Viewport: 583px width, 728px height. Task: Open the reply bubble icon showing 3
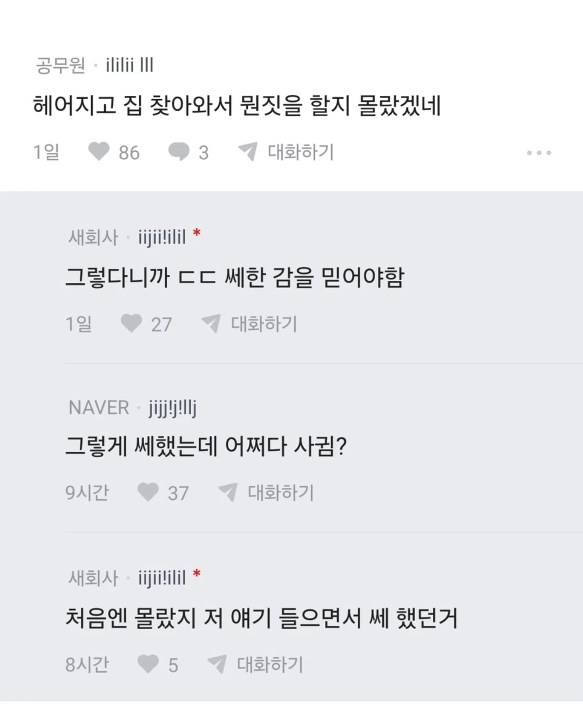[x=179, y=152]
